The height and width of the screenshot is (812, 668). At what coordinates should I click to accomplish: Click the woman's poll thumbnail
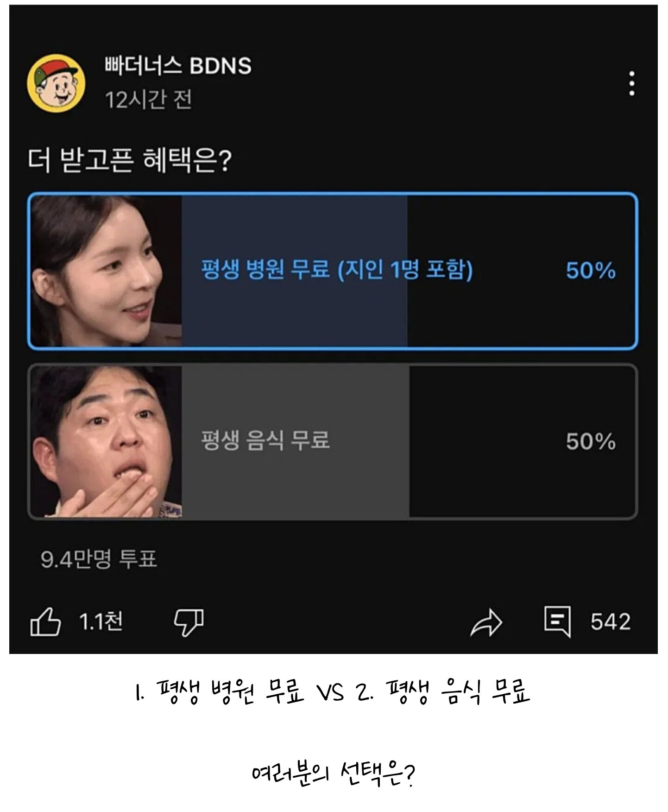[106, 271]
